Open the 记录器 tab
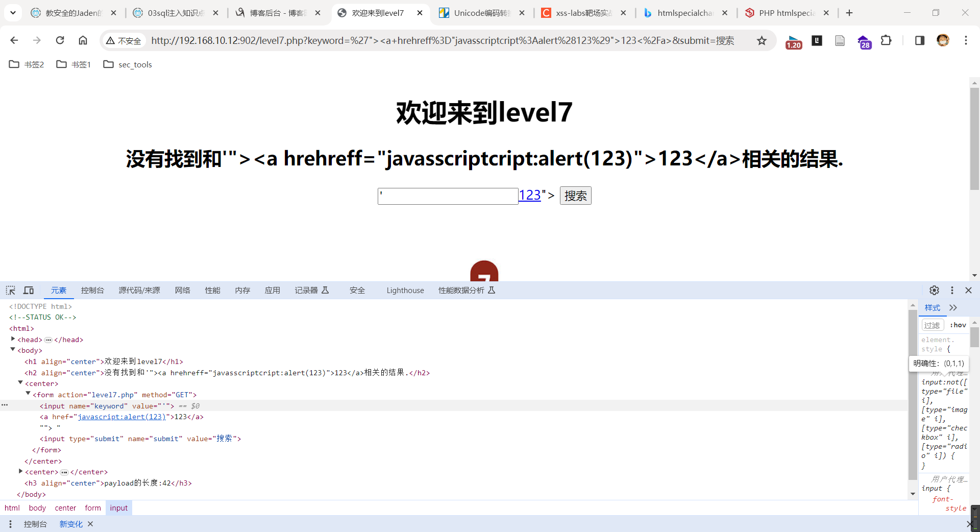980x532 pixels. [x=312, y=290]
